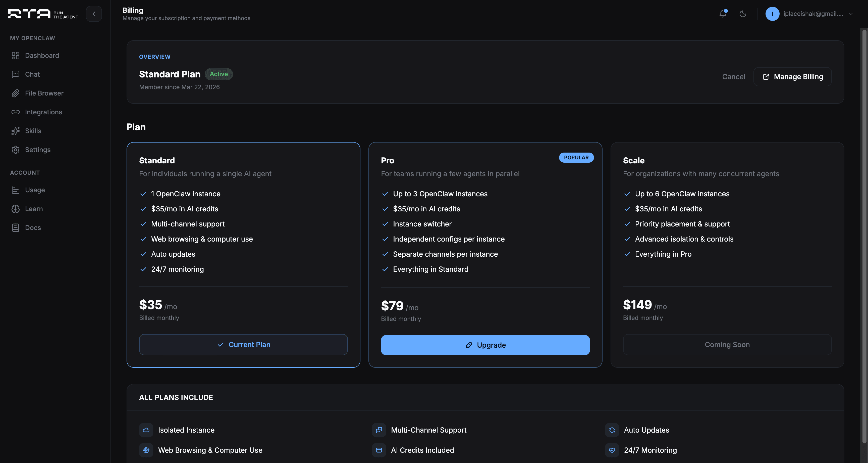The height and width of the screenshot is (463, 868).
Task: Toggle dark mode with the moon icon
Action: tap(743, 14)
